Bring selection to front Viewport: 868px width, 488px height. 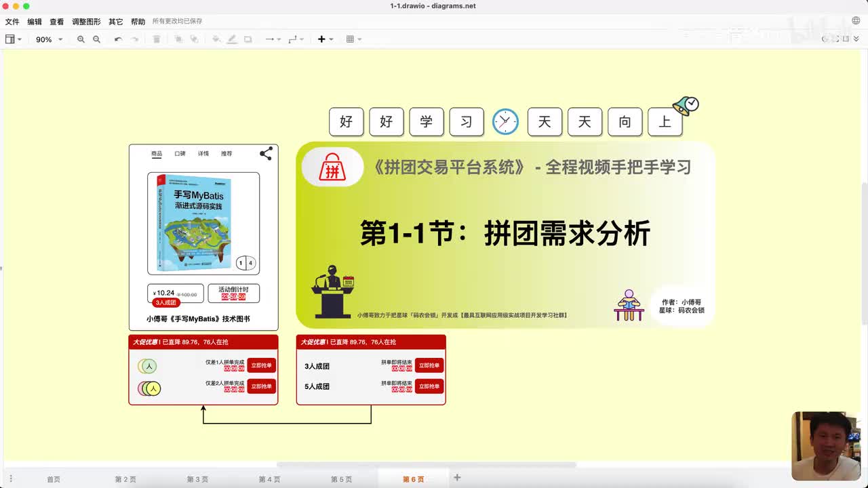pyautogui.click(x=179, y=39)
